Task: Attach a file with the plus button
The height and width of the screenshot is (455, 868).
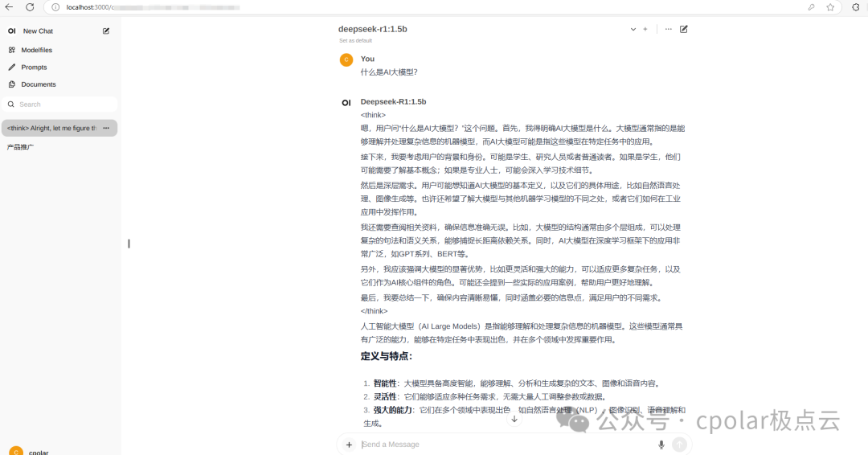Action: 349,445
